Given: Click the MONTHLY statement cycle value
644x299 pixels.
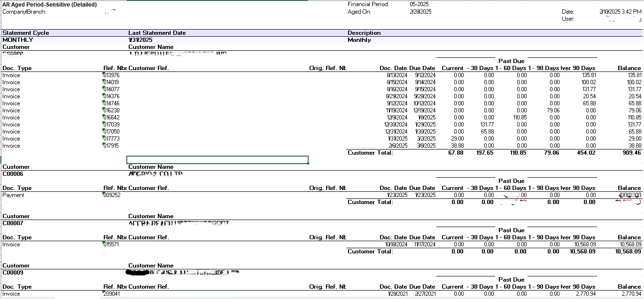Looking at the screenshot, I should pos(18,40).
